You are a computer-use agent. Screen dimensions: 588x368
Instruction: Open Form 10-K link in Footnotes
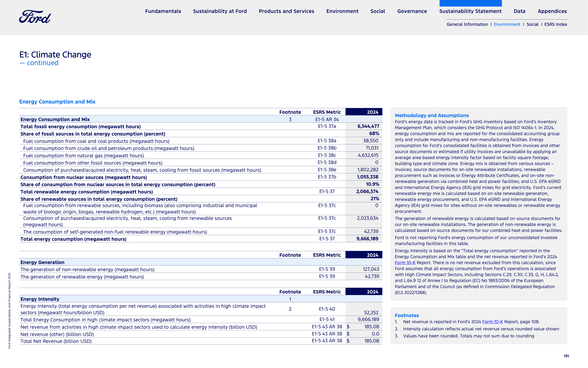pyautogui.click(x=492, y=322)
